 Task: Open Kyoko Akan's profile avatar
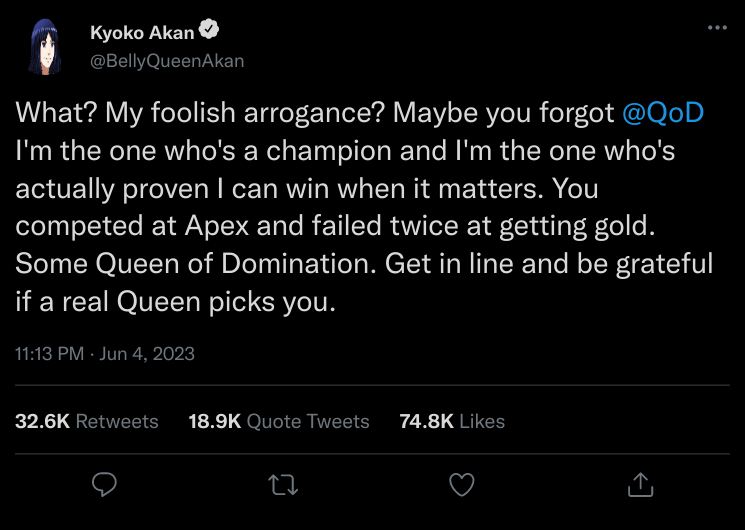point(46,47)
